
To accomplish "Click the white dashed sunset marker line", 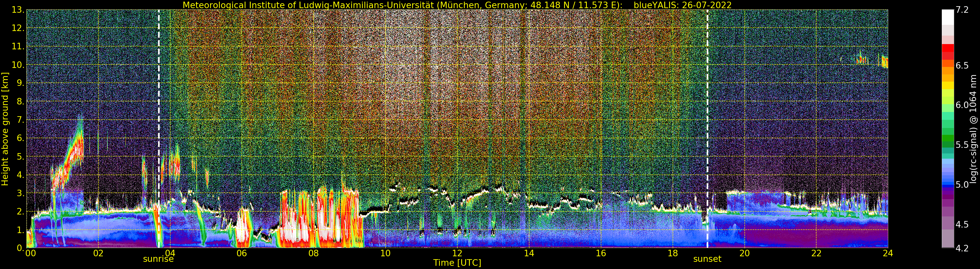I will (708, 129).
